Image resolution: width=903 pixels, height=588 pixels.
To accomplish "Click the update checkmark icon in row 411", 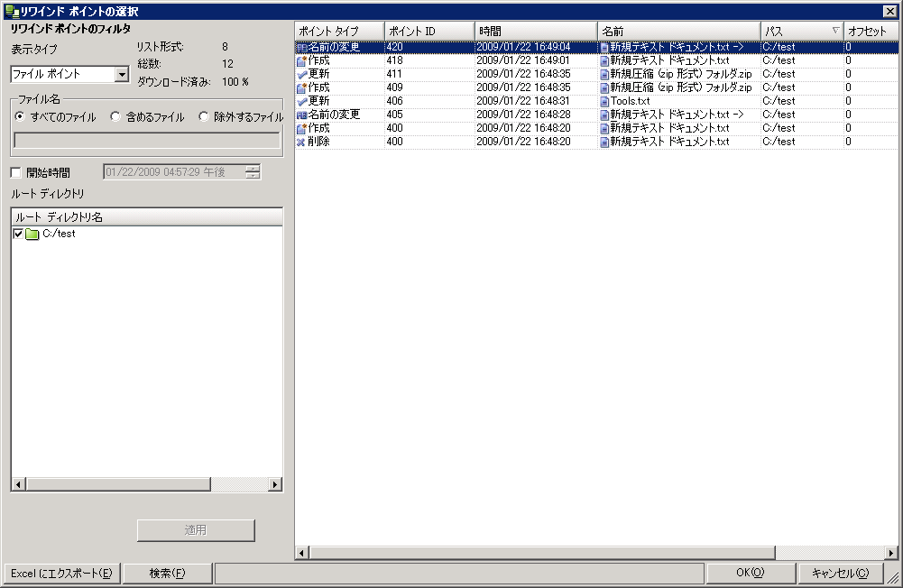I will pos(302,74).
